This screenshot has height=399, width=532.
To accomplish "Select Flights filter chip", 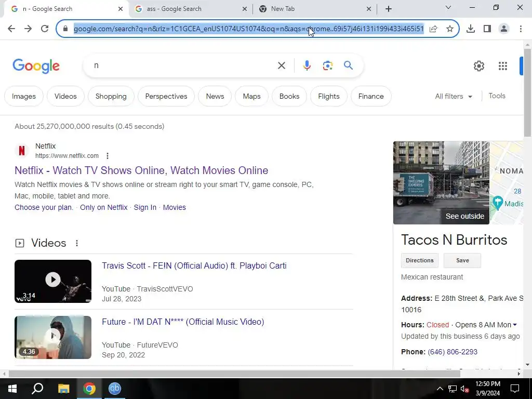I will pyautogui.click(x=329, y=96).
